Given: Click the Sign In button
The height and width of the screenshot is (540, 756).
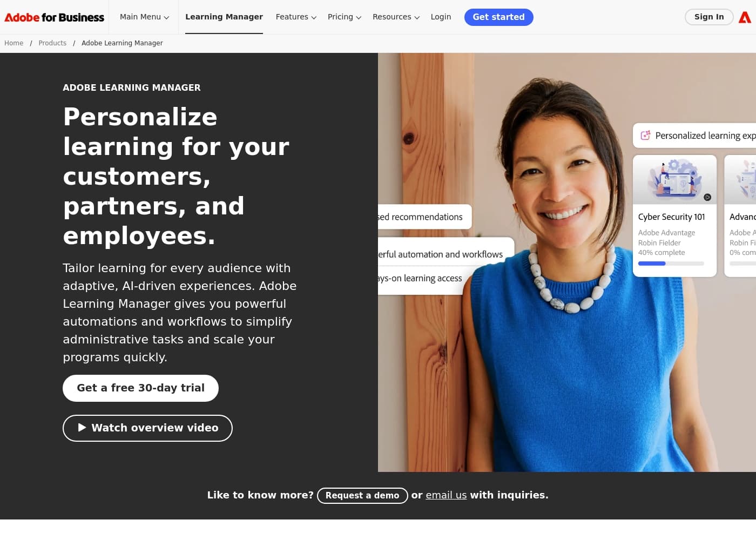Looking at the screenshot, I should coord(709,17).
